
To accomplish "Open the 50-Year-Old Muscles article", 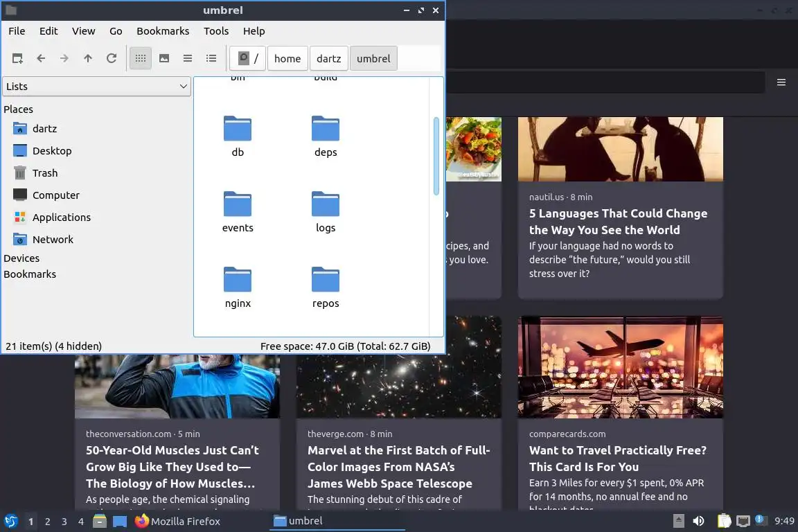I will [172, 467].
